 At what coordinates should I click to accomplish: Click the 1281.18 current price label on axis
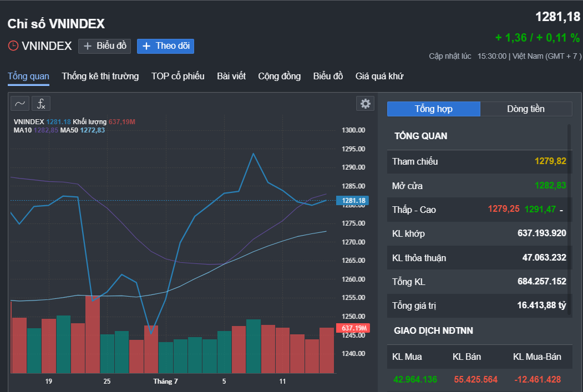click(x=352, y=201)
